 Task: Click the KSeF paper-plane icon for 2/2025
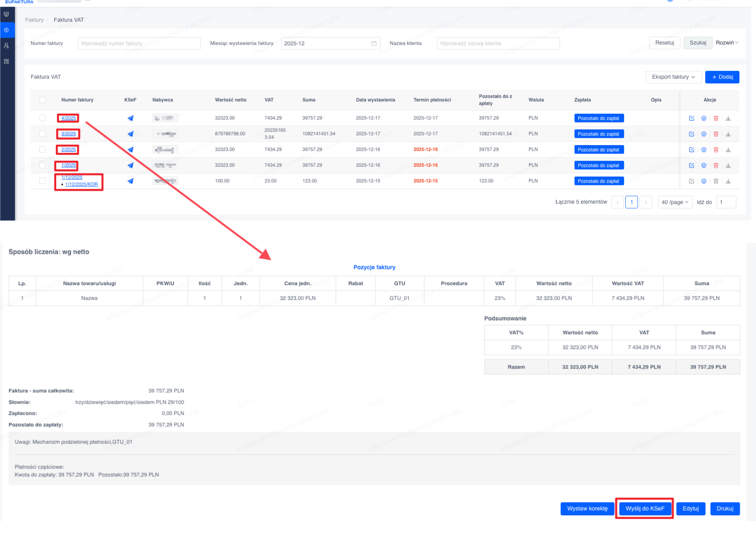130,149
